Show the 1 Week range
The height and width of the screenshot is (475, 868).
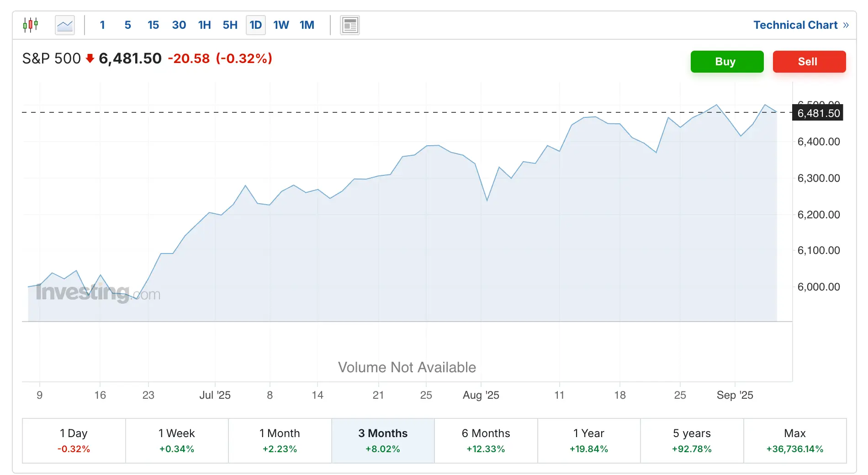coord(177,441)
